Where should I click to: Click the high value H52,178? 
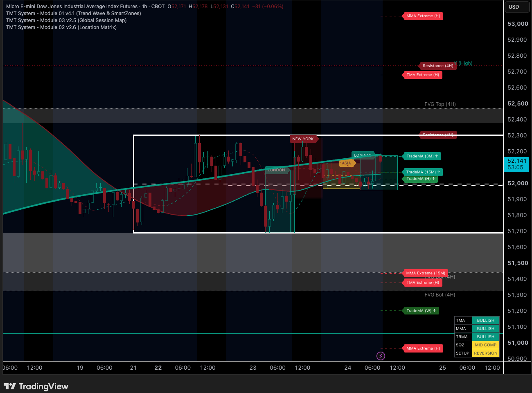tap(198, 7)
